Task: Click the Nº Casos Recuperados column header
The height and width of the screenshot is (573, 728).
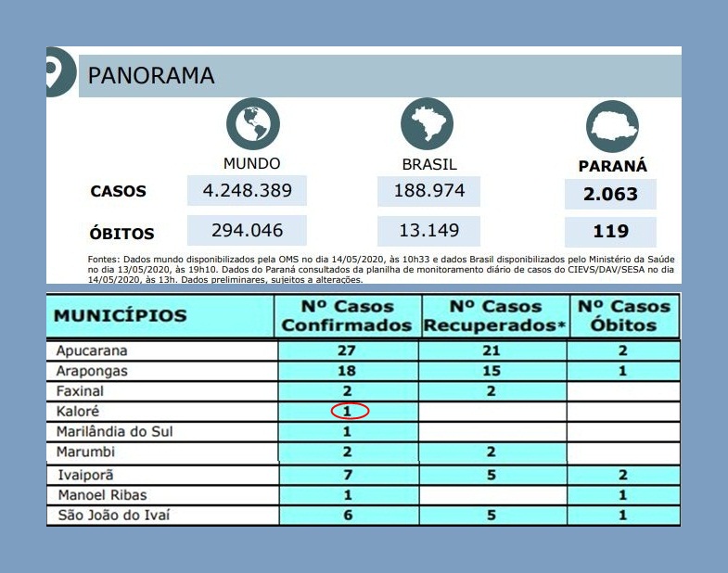Action: click(x=495, y=316)
